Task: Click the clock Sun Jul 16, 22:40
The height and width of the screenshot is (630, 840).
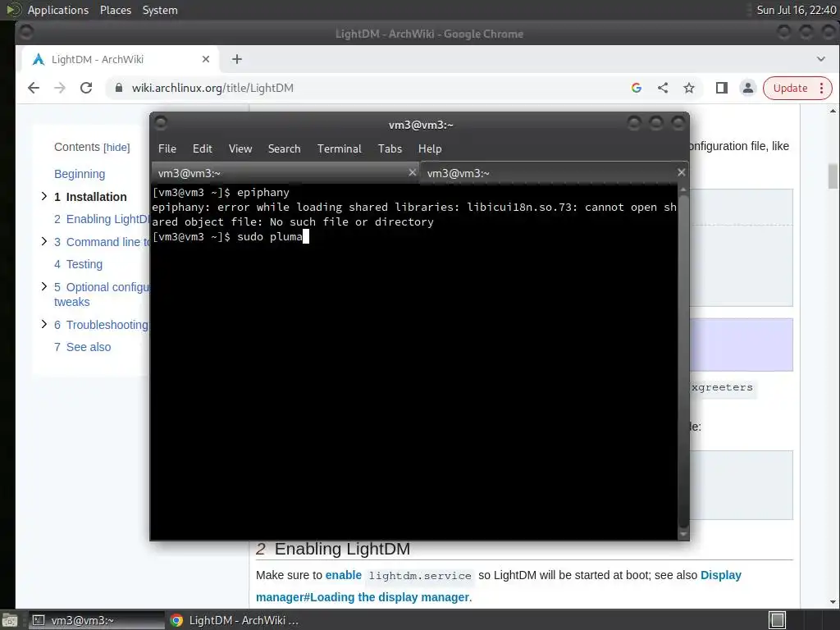Action: pos(796,10)
